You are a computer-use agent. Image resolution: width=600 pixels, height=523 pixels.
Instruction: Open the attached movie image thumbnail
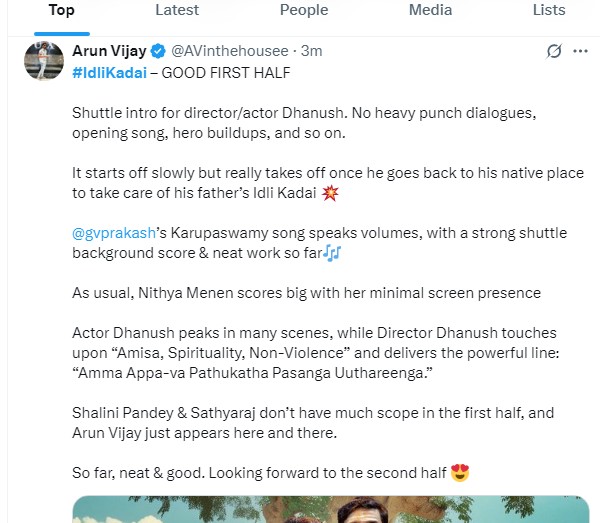coord(331,509)
